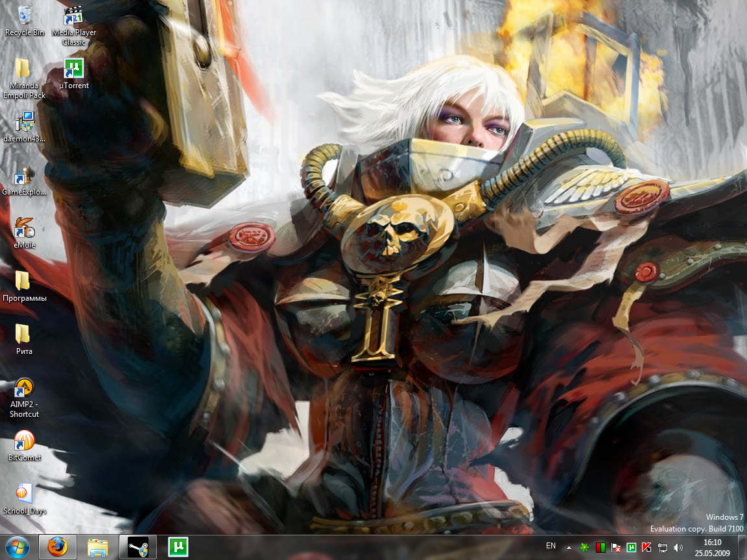747x560 pixels.
Task: Select the Рита folder icon
Action: pyautogui.click(x=24, y=340)
